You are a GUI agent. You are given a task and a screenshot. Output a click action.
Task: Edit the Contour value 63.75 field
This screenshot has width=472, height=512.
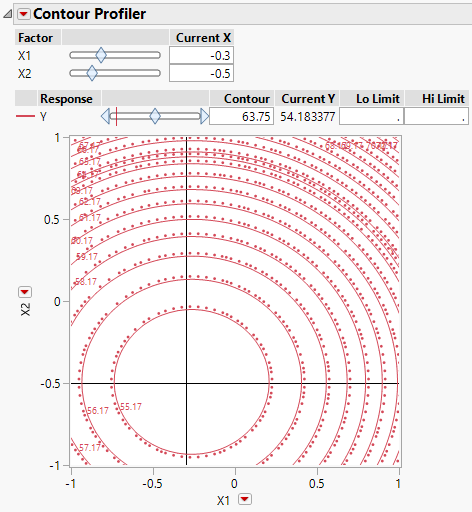click(x=242, y=116)
